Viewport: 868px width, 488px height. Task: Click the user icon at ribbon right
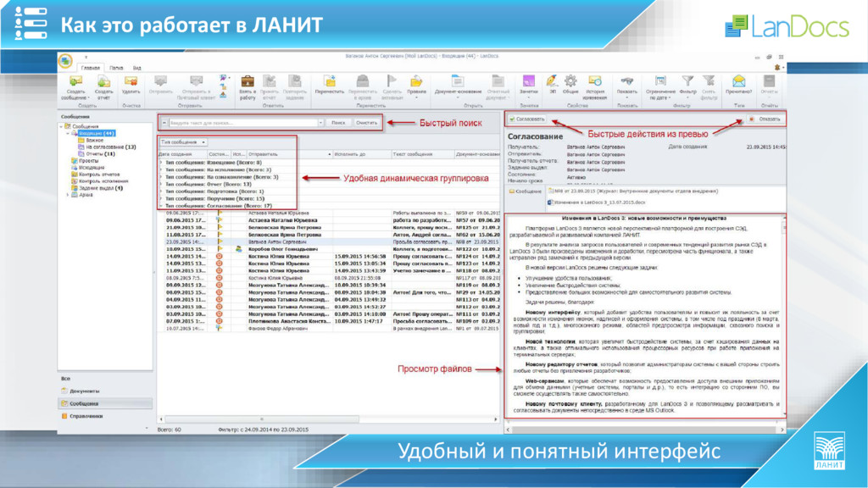(777, 68)
